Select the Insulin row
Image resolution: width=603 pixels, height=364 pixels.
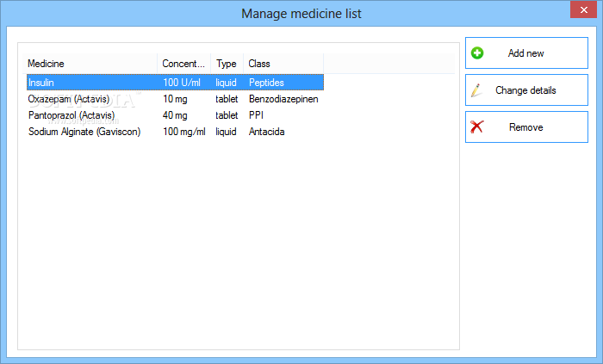[176, 83]
